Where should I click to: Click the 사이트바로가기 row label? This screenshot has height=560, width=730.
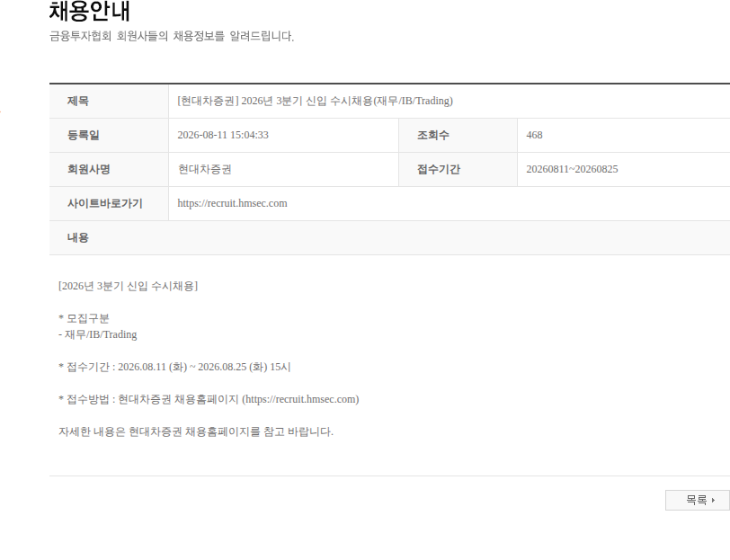point(105,203)
